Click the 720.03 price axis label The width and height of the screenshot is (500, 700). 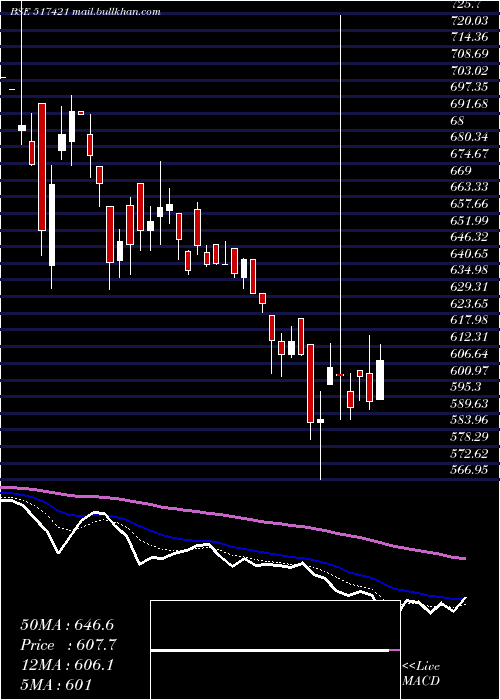click(470, 21)
